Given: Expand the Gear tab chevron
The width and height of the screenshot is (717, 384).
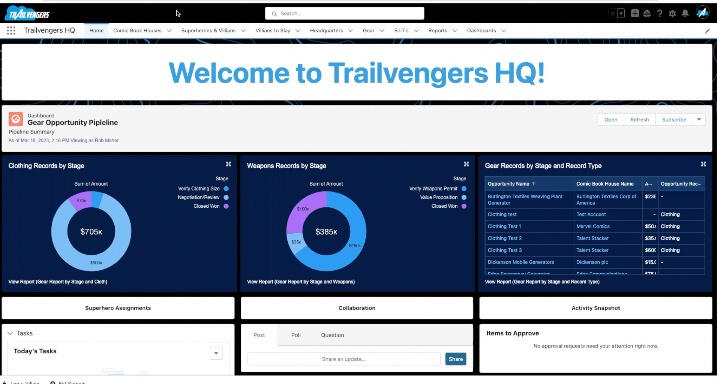Looking at the screenshot, I should (x=382, y=31).
